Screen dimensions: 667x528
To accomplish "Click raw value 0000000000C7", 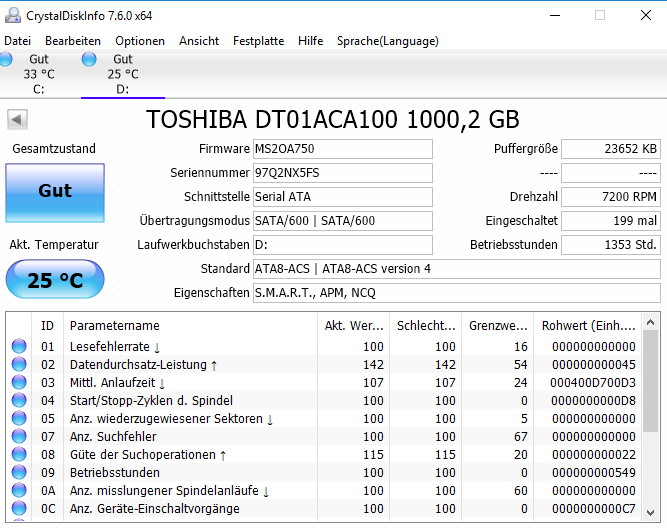I will (593, 508).
